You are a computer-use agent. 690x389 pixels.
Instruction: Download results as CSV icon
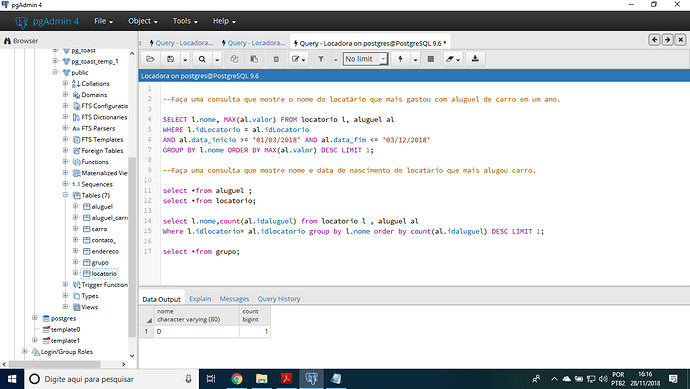click(475, 59)
